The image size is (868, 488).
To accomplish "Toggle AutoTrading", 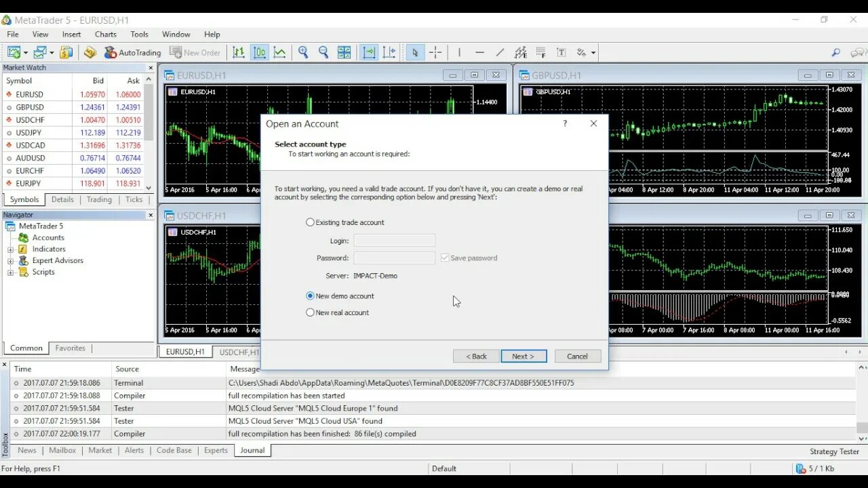I will coord(132,52).
